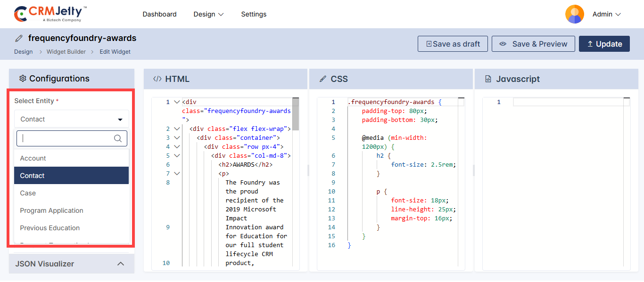The image size is (644, 282).
Task: Click the admin user avatar
Action: pos(574,14)
